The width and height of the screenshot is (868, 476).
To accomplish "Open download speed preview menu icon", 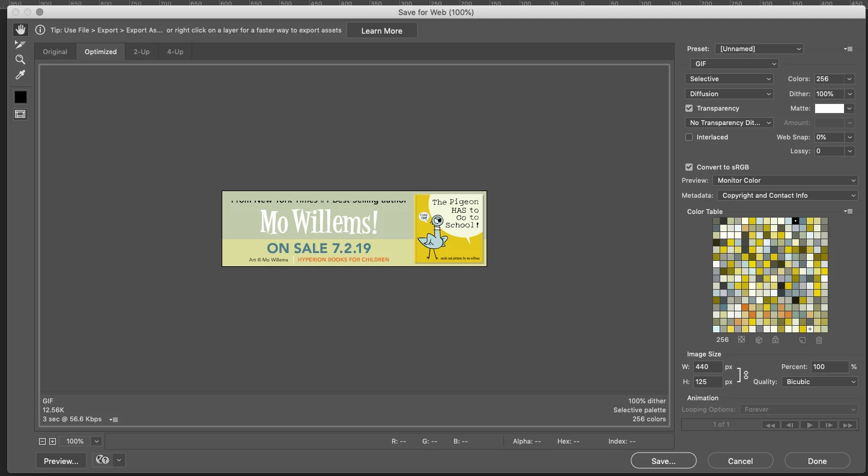I will point(114,420).
